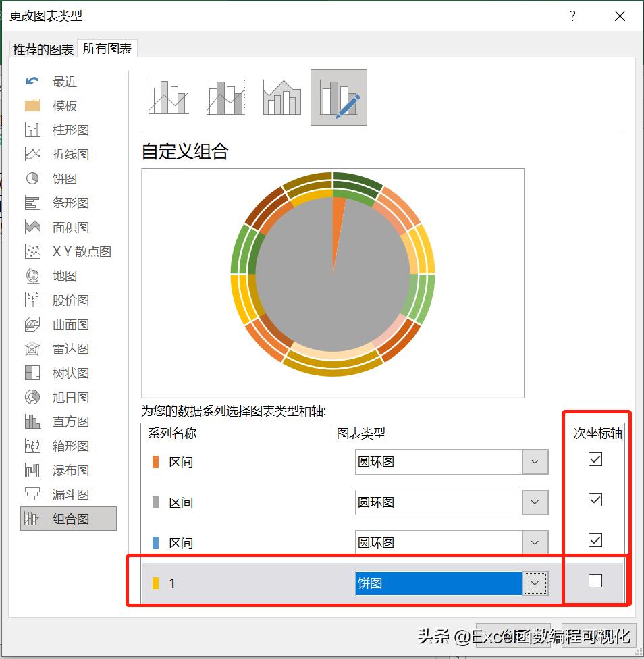Viewport: 644px width, 659px height.
Task: Open the 圆环图 dropdown for first 区间 series
Action: pos(535,462)
